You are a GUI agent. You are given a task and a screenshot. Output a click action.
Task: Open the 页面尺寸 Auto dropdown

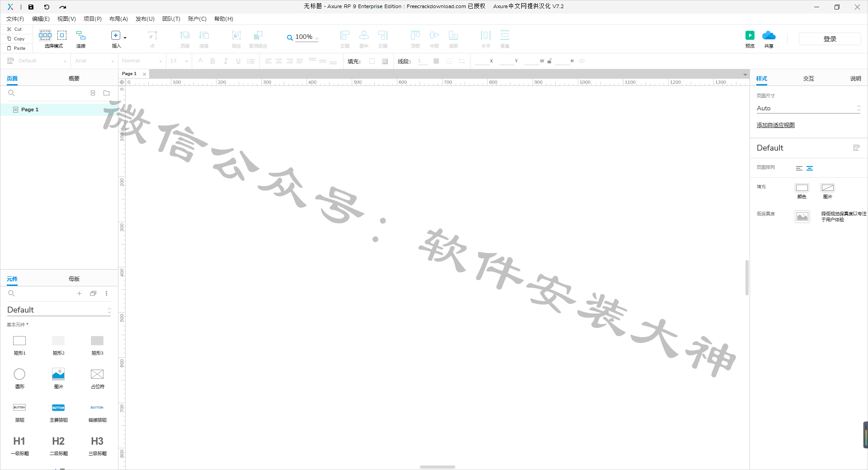(808, 108)
